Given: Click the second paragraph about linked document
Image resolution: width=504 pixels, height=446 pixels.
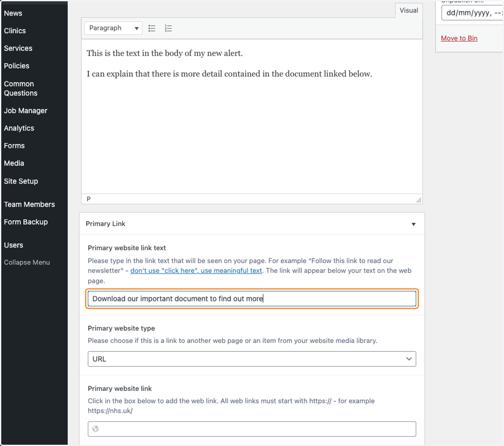Looking at the screenshot, I should [229, 74].
